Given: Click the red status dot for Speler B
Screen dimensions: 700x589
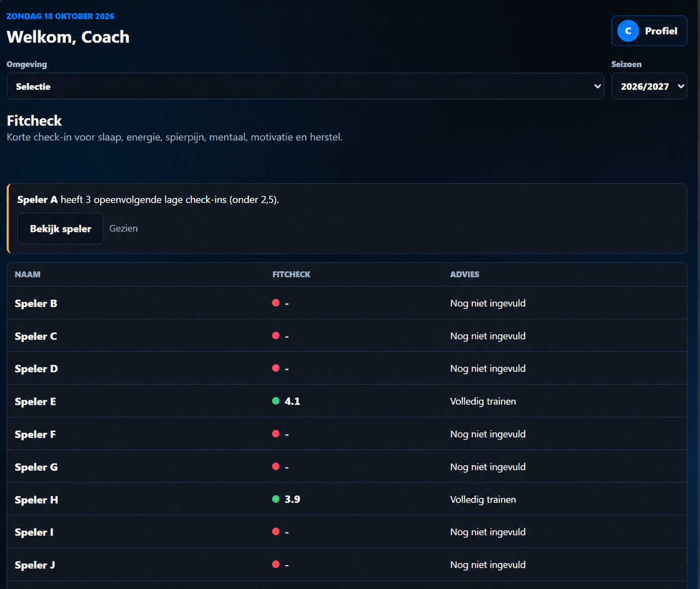Looking at the screenshot, I should [275, 303].
